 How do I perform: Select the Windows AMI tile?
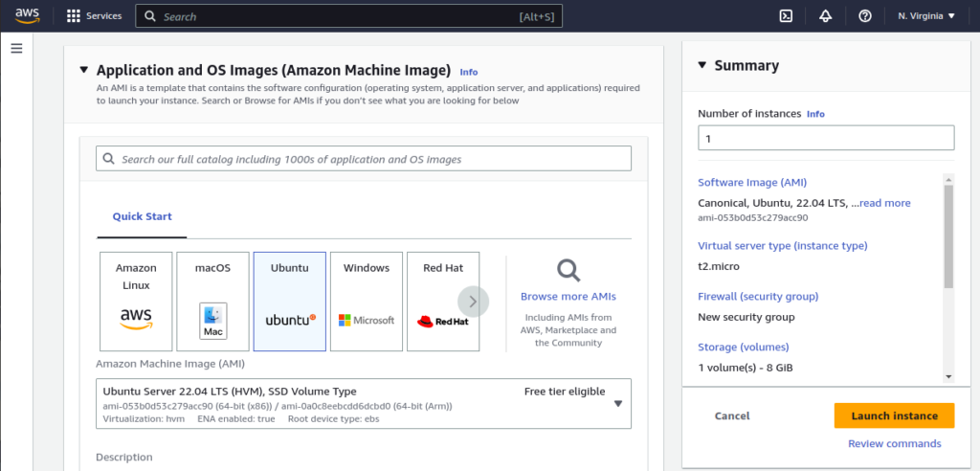(x=366, y=301)
